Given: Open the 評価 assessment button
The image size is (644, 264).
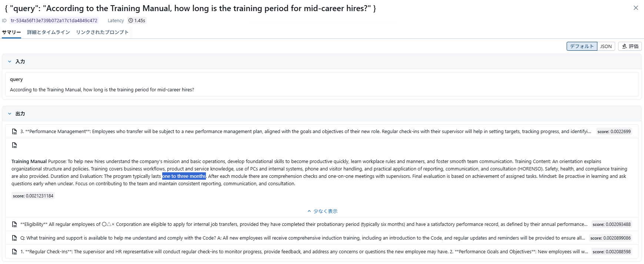Looking at the screenshot, I should pos(630,46).
